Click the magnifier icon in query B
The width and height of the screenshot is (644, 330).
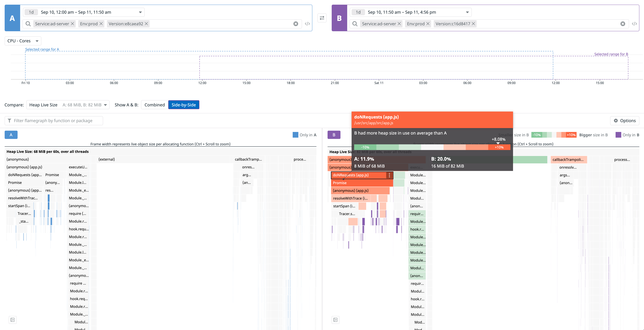[355, 24]
